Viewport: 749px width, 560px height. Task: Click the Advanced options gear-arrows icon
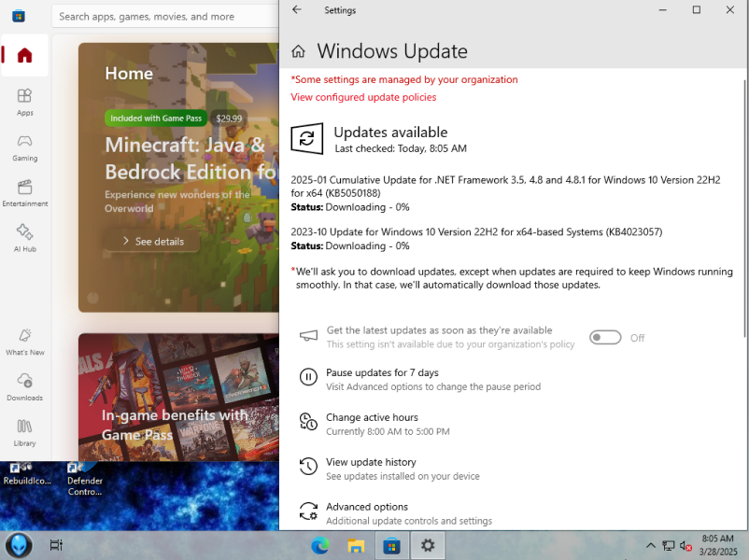308,511
